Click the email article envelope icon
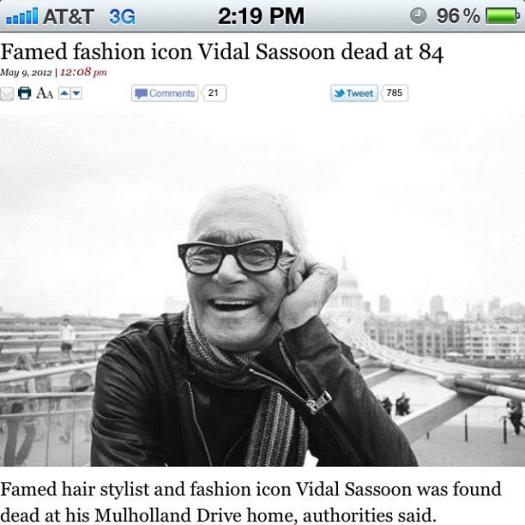Image resolution: width=525 pixels, height=525 pixels. 7,94
